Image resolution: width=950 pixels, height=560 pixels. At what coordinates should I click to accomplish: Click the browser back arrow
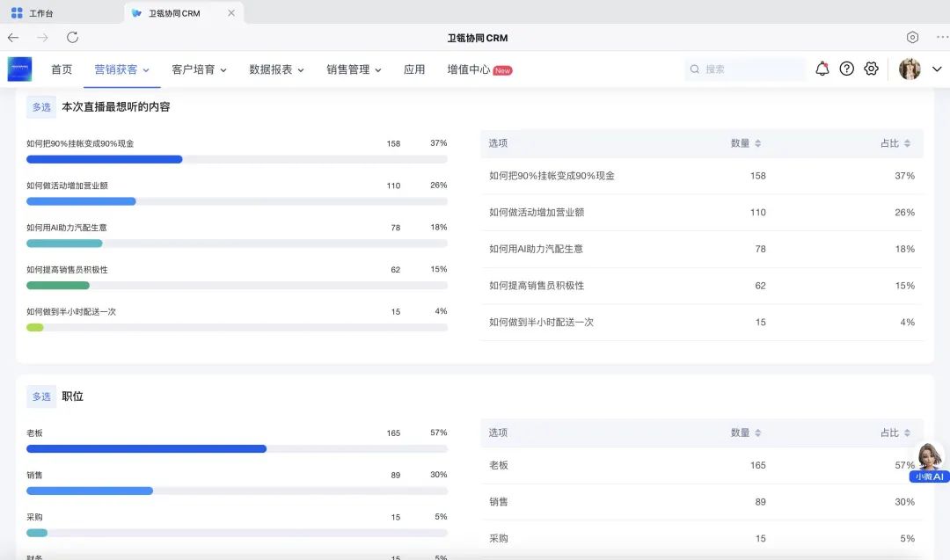(x=13, y=38)
